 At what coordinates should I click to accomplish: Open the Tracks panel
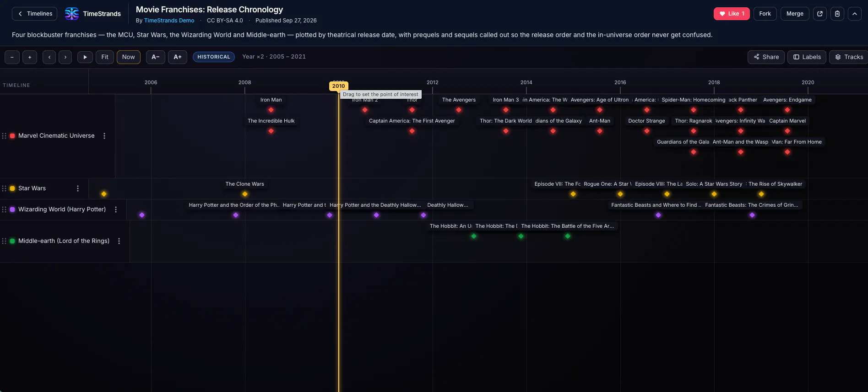[849, 57]
